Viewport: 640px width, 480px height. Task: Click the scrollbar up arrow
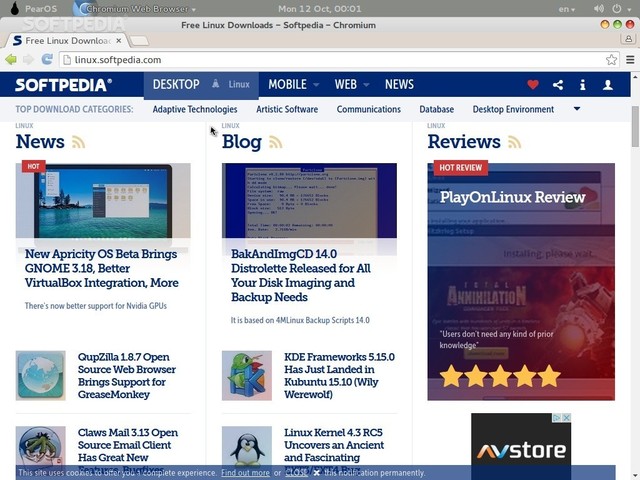[635, 76]
